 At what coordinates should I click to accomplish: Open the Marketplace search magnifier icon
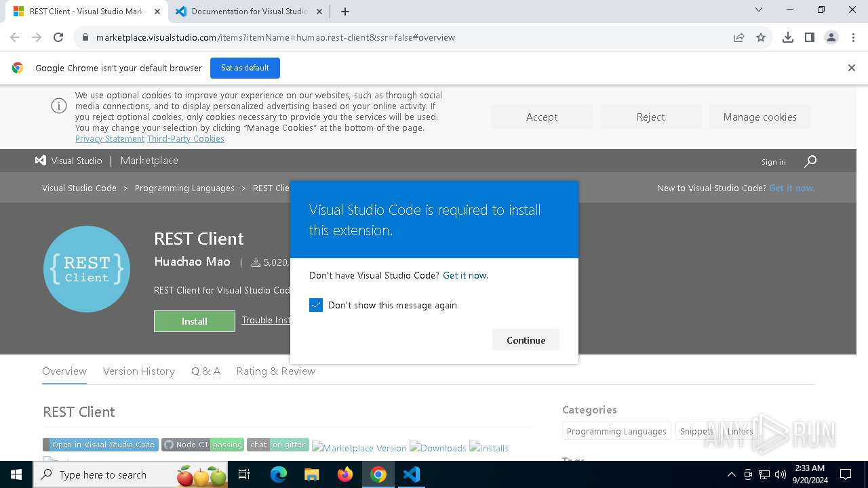(x=810, y=161)
